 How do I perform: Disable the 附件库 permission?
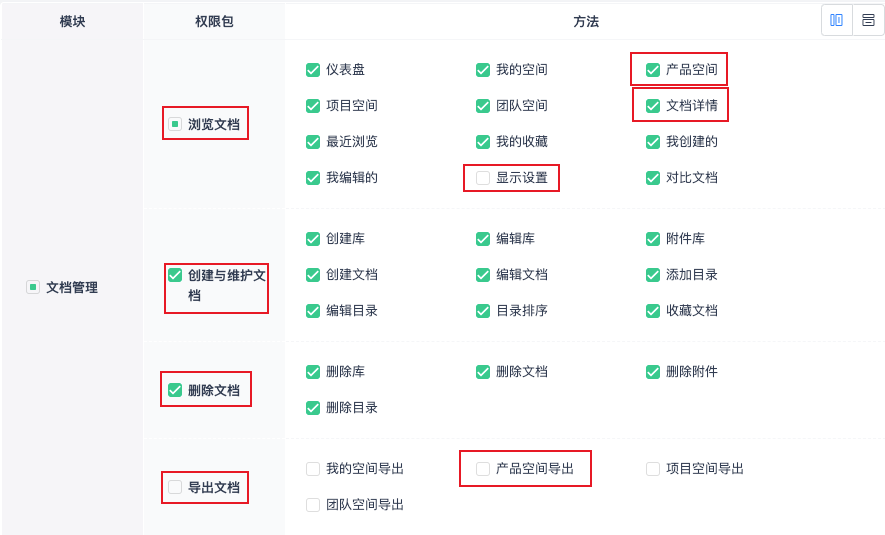point(653,239)
